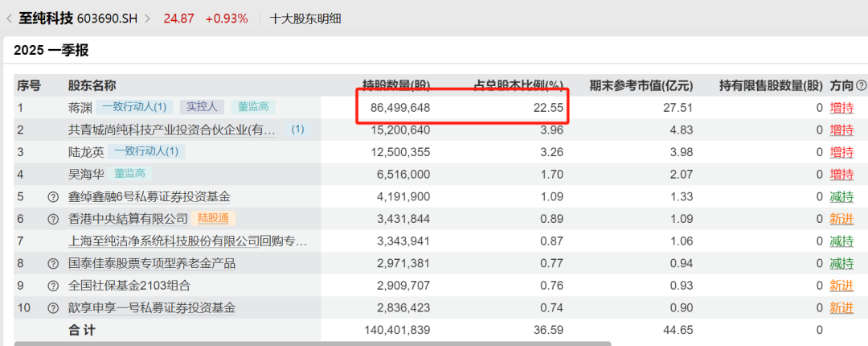This screenshot has height=346, width=868.
Task: Open help icon beside 方向 column header
Action: click(x=861, y=85)
